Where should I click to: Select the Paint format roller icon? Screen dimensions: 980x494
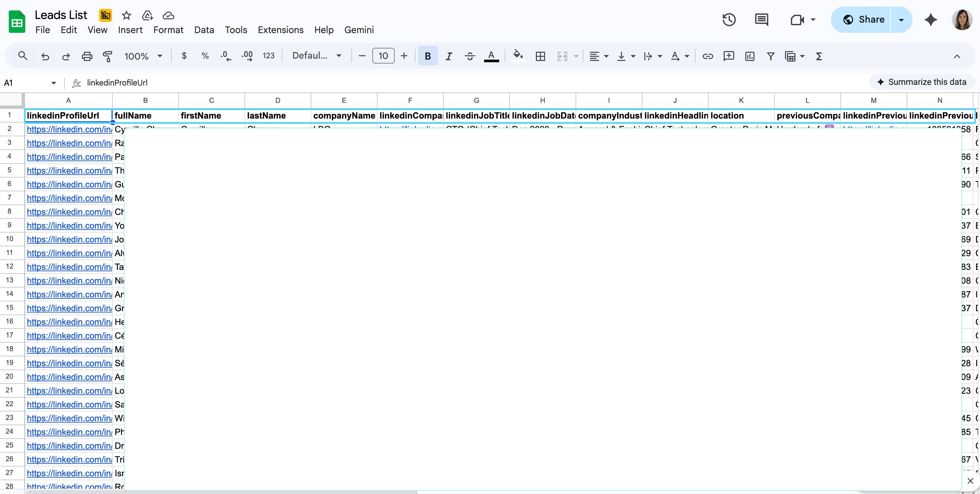(x=108, y=56)
